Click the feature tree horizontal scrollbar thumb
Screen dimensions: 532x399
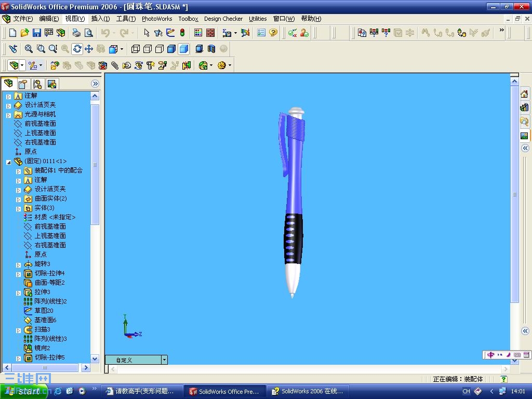[x=45, y=367]
